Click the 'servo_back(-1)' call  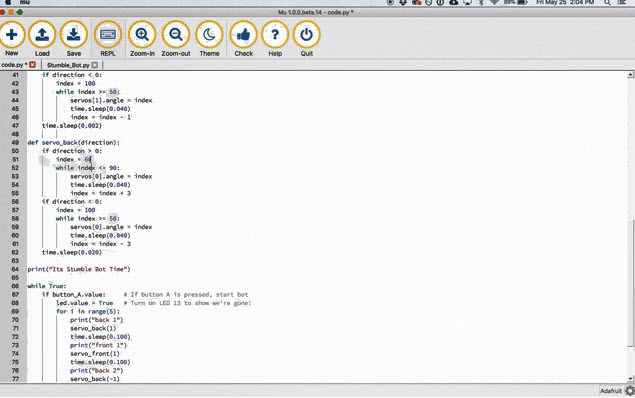(95, 379)
